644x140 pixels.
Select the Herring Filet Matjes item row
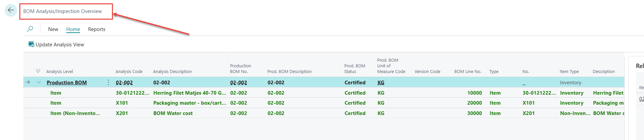coord(189,93)
